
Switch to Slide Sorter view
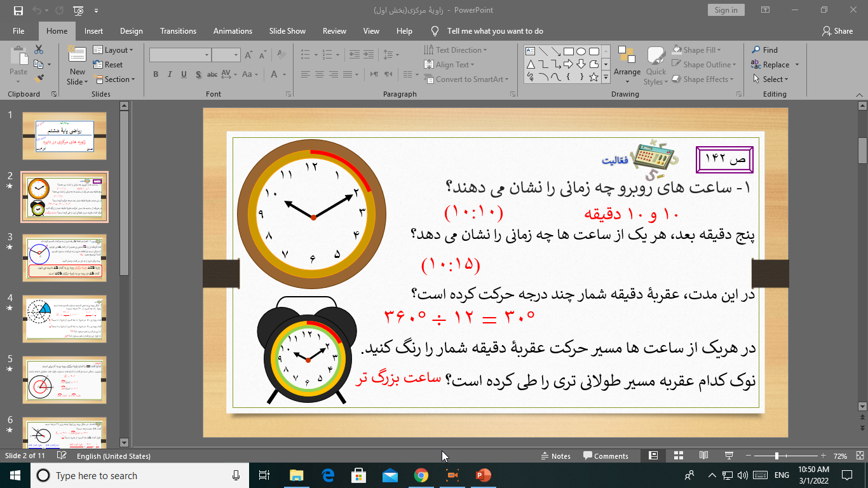tap(678, 456)
